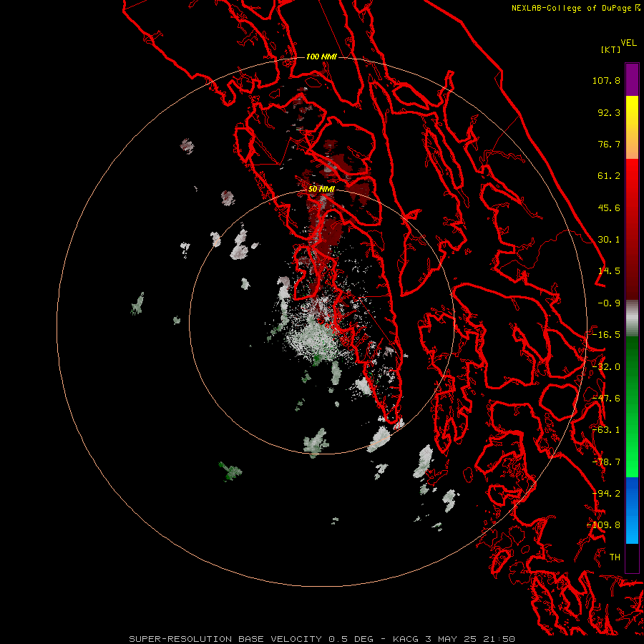Select the -16.5 velocity scale value

(606, 335)
